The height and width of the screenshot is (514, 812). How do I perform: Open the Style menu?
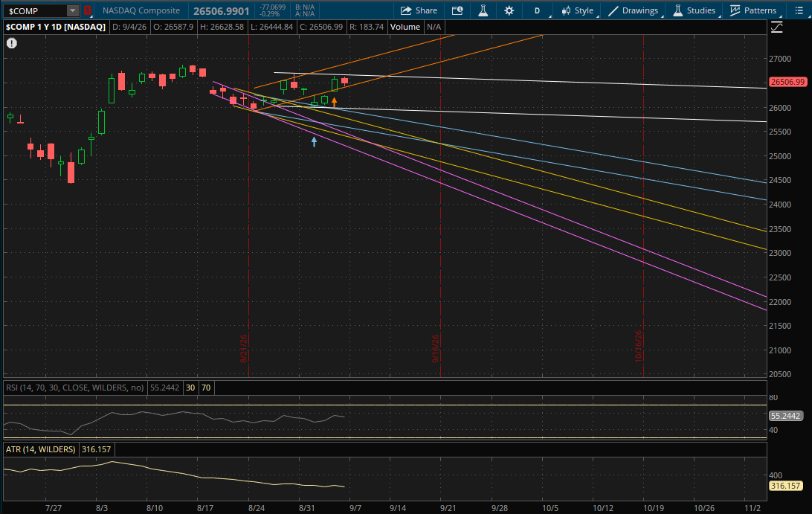coord(578,10)
